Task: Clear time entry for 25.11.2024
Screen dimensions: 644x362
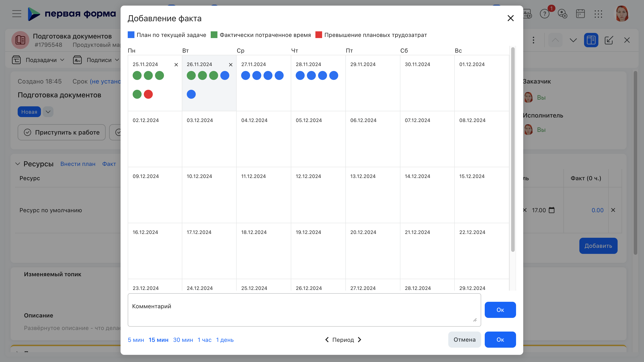Action: pos(176,65)
